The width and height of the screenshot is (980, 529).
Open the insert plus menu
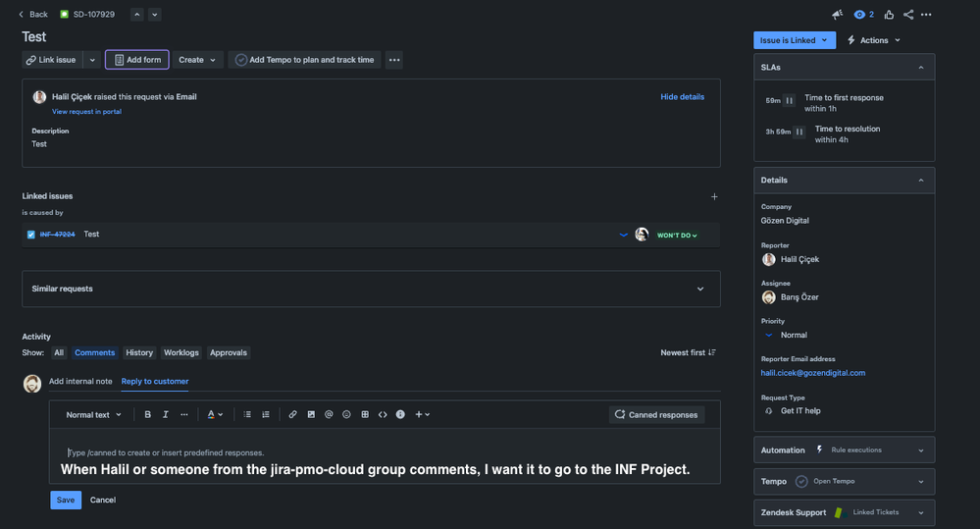tap(423, 414)
